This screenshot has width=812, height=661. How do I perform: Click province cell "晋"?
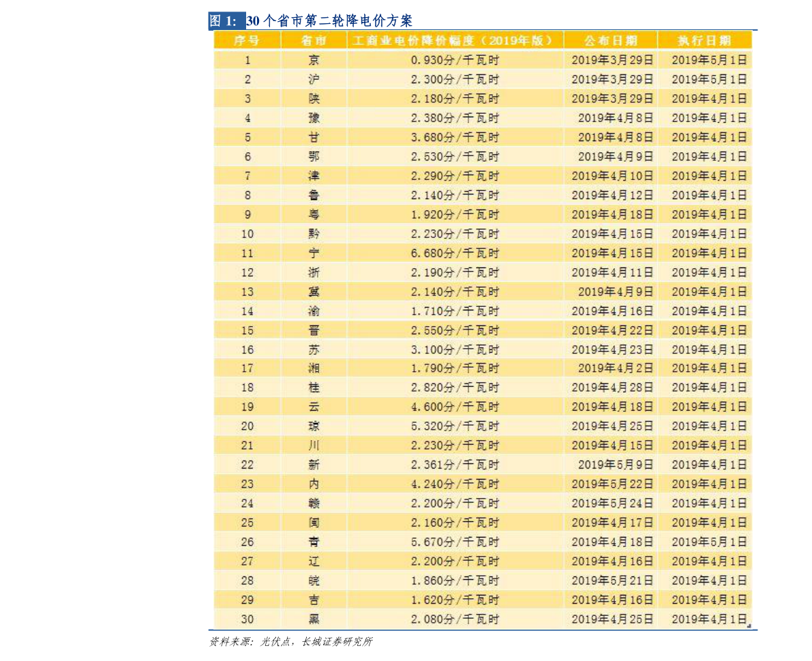(x=314, y=330)
